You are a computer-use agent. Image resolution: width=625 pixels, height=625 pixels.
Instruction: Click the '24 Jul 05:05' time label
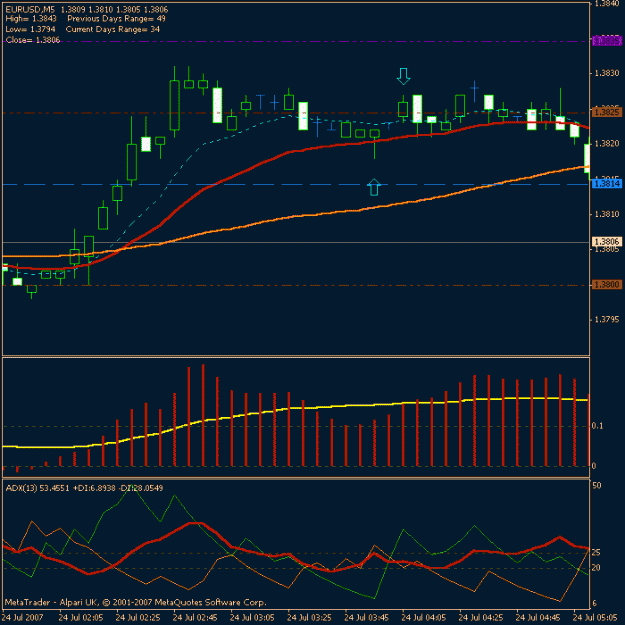point(596,618)
